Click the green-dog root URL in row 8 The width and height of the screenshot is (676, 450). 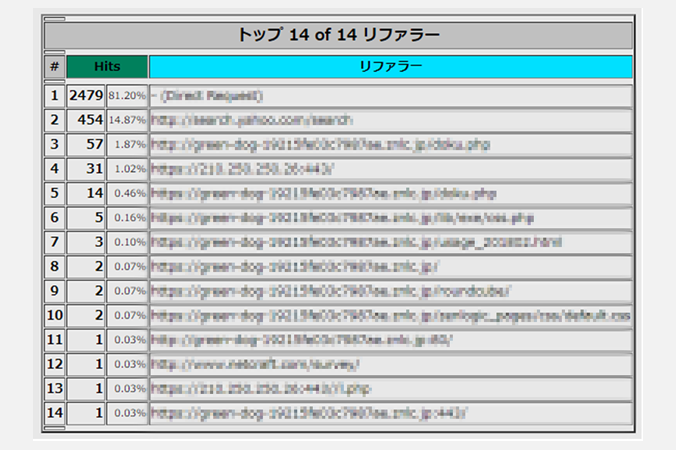tap(296, 267)
